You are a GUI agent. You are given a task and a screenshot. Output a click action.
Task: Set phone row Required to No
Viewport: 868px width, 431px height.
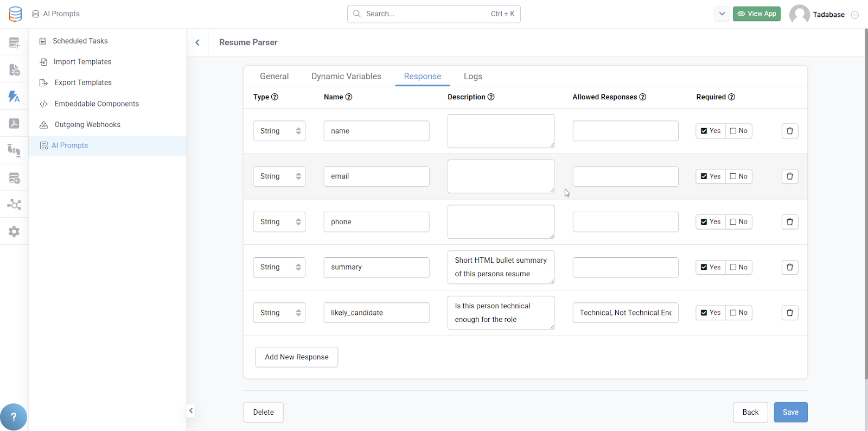(x=738, y=221)
